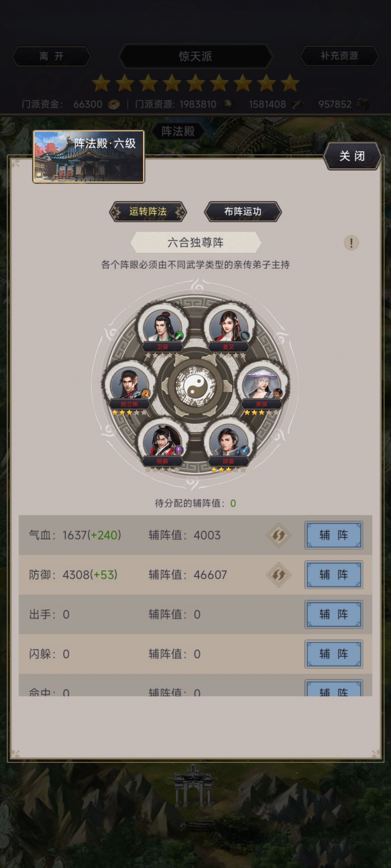Click 辅阵 button for 气血
391x868 pixels.
tap(333, 535)
